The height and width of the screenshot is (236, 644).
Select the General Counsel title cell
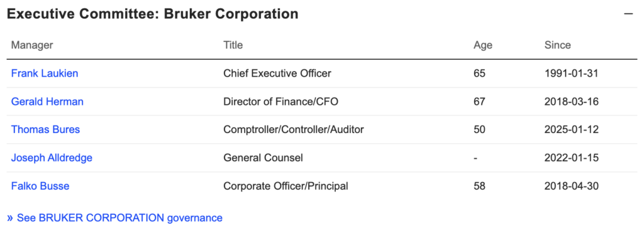(x=264, y=158)
